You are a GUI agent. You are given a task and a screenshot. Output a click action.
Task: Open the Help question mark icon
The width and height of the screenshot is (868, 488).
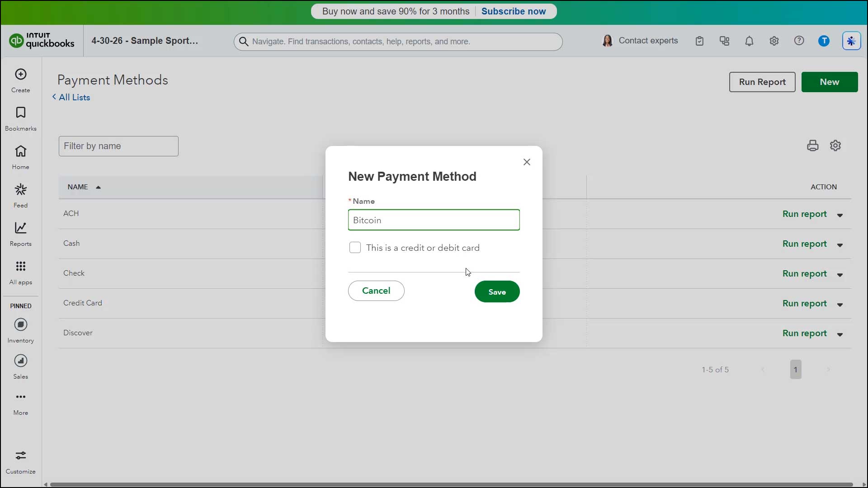tap(799, 41)
